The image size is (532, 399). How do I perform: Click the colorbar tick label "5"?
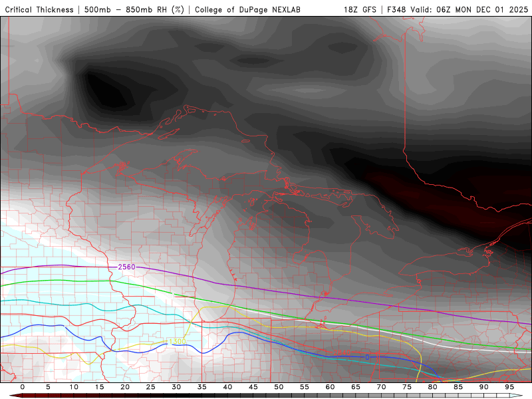pyautogui.click(x=48, y=387)
